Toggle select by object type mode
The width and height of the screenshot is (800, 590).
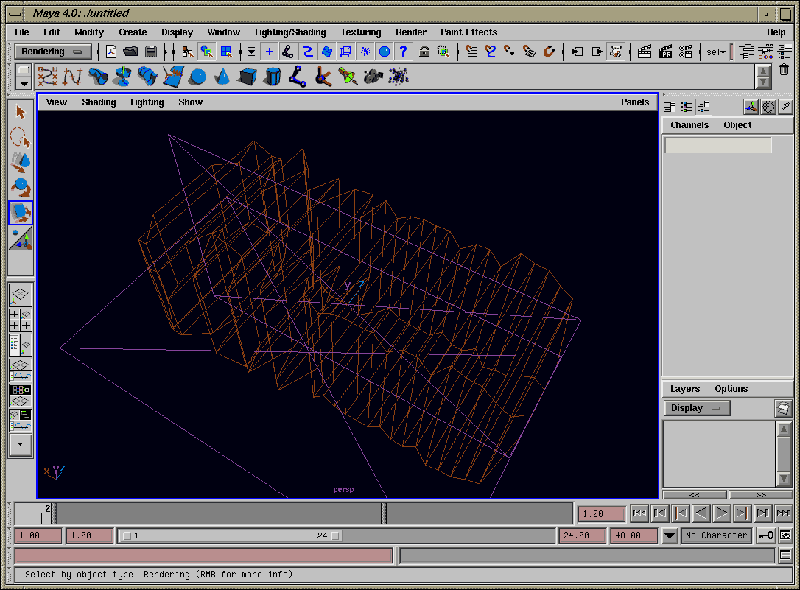point(207,51)
